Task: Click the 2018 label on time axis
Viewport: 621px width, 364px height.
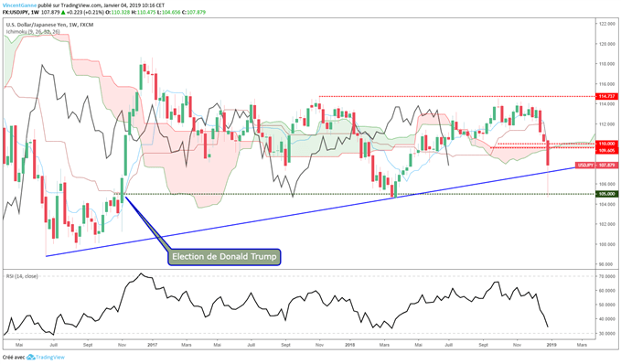Action: [x=349, y=345]
